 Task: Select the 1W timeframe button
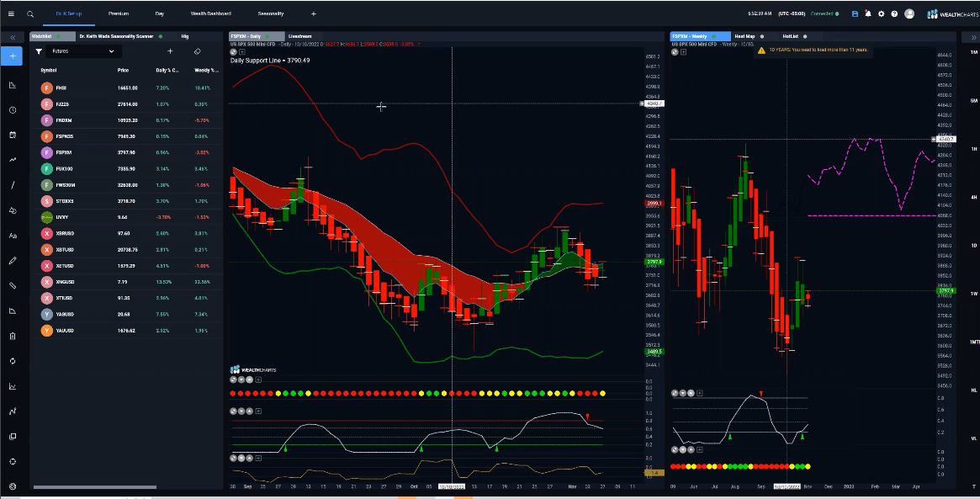pos(974,294)
